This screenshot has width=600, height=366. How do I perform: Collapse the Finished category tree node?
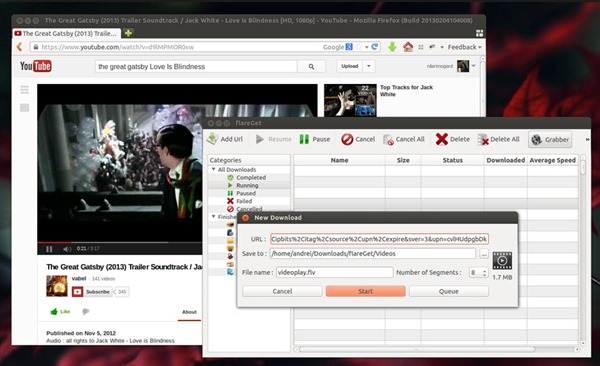[214, 217]
